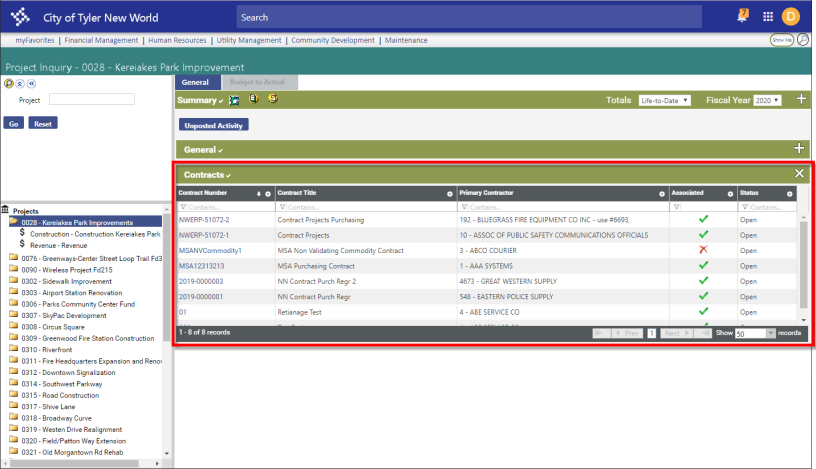Go to first page of contracts grid
816x469 pixels.
click(601, 333)
